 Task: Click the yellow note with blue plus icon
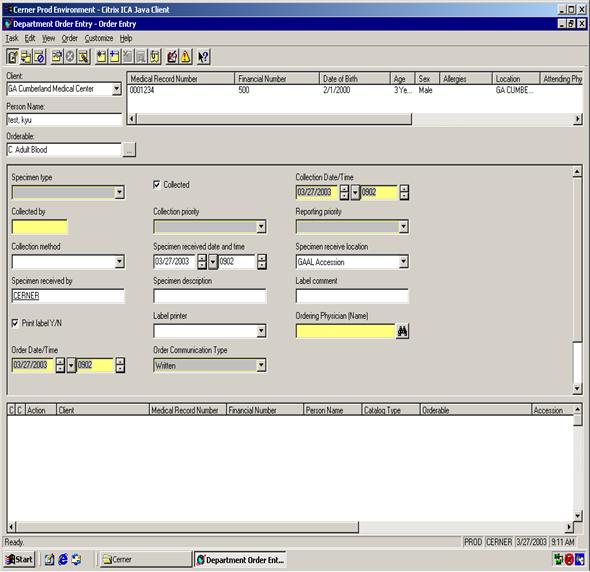(114, 57)
